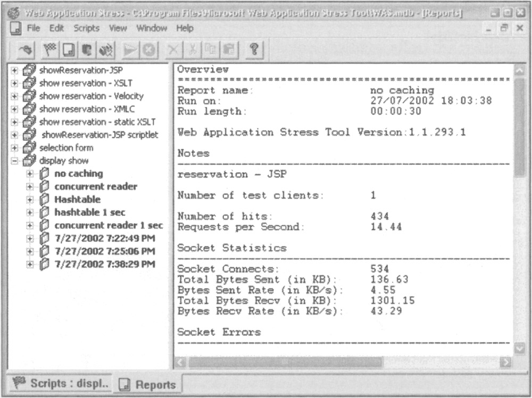This screenshot has height=398, width=532.
Task: Click the reports page toolbar icon
Action: click(x=69, y=50)
